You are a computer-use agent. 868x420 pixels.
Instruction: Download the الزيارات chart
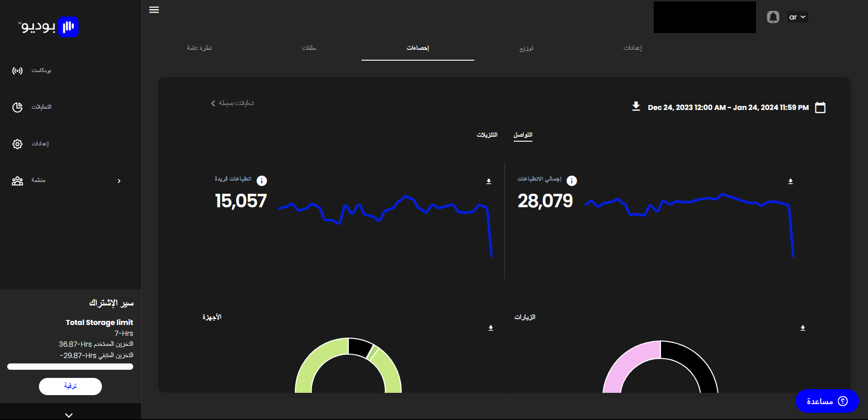click(x=803, y=328)
